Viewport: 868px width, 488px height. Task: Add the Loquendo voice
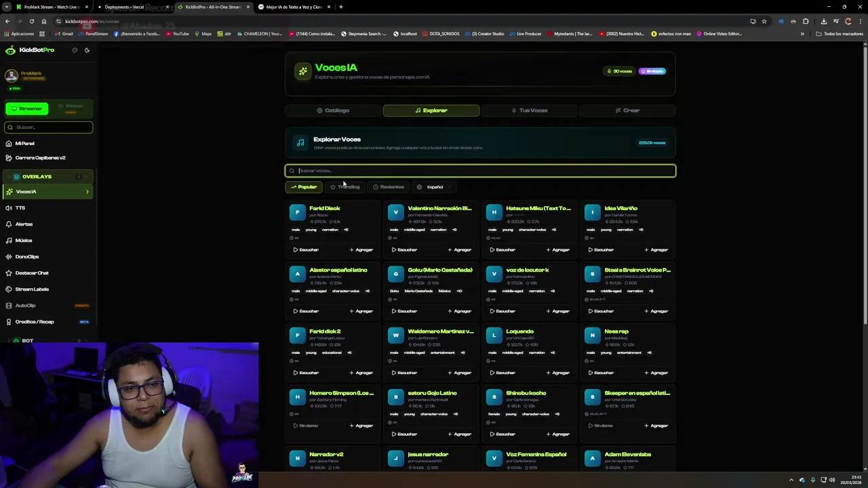(558, 373)
